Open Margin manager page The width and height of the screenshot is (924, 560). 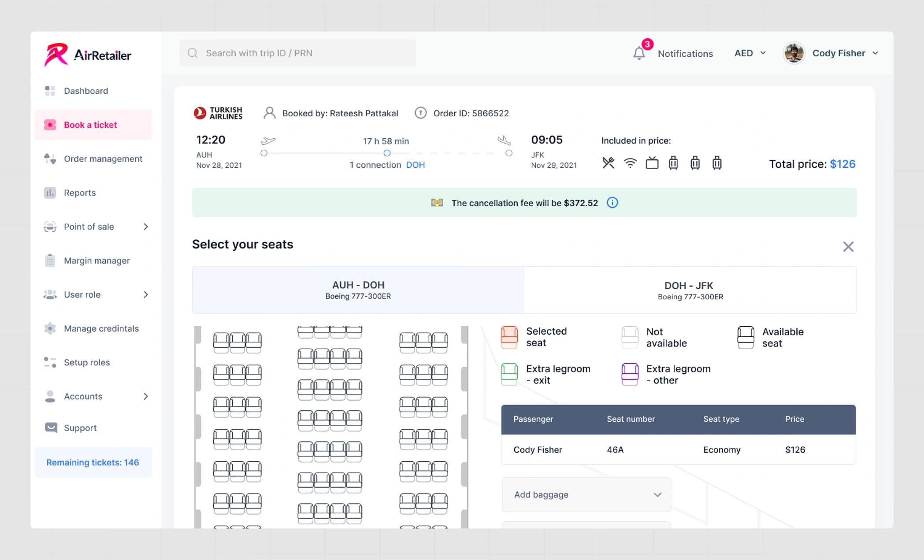(93, 260)
